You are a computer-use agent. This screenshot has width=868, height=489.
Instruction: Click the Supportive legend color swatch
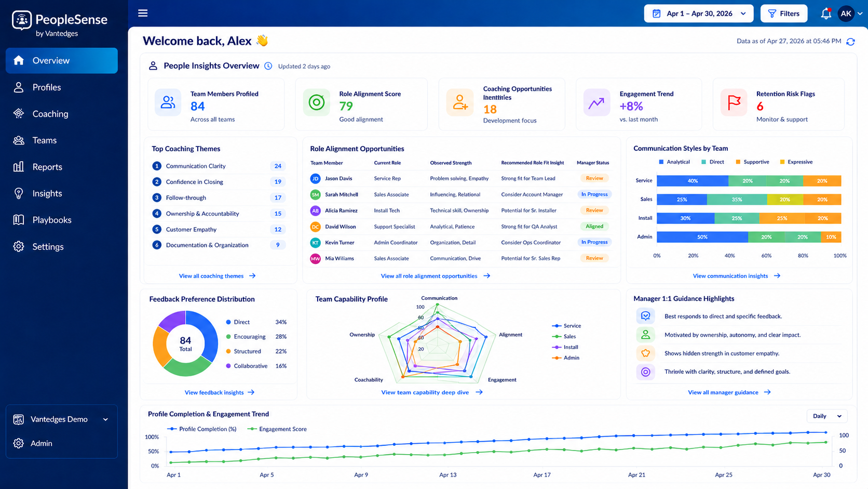[x=738, y=162]
